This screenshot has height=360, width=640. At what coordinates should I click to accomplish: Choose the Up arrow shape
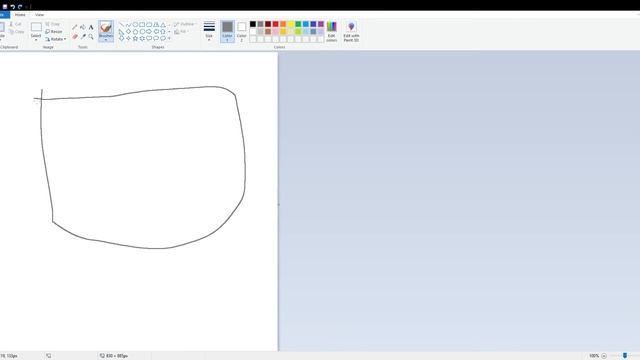(163, 31)
